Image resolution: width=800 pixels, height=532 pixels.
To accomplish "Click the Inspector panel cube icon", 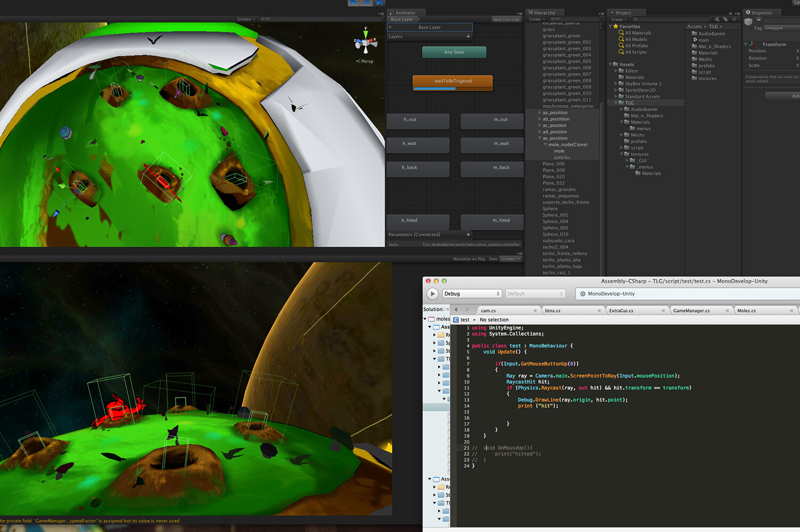I will tap(748, 22).
